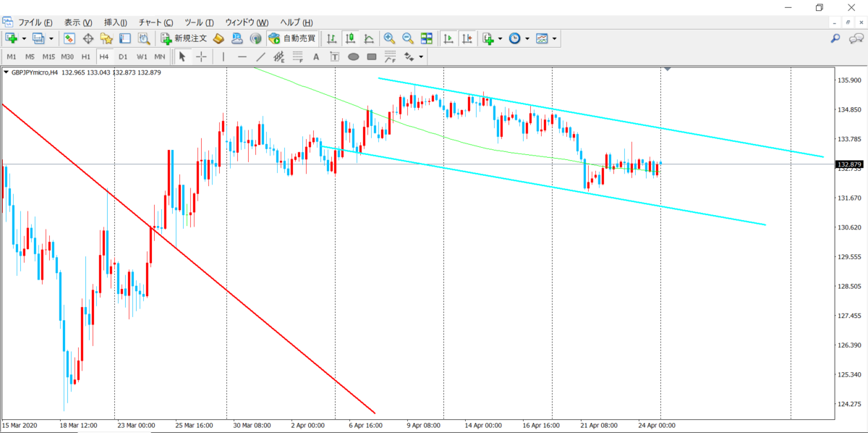Screen dimensions: 868x433
Task: Open the チャート (C) menu
Action: pyautogui.click(x=156, y=22)
